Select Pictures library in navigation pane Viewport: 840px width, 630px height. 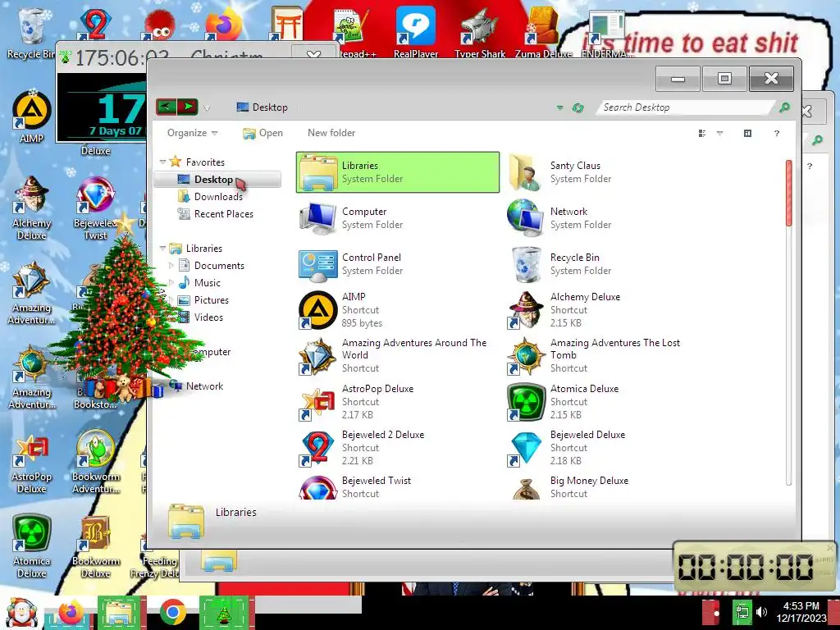coord(203,300)
